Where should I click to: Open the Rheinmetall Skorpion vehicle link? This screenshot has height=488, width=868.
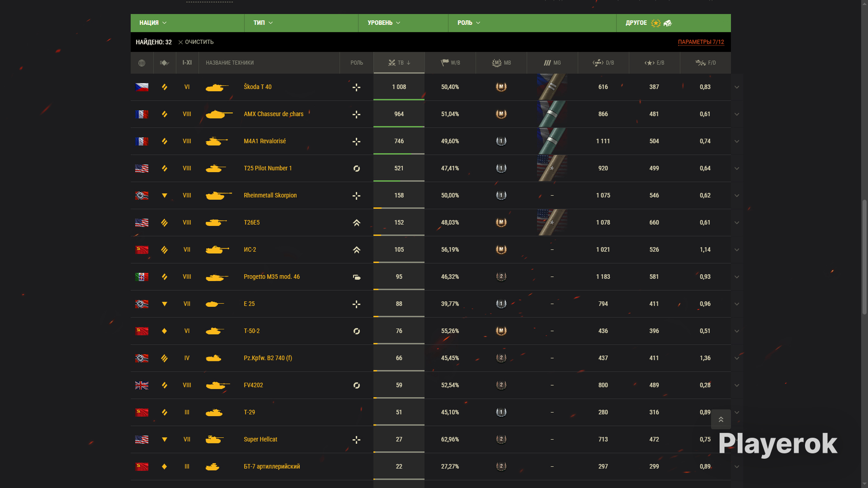point(270,195)
